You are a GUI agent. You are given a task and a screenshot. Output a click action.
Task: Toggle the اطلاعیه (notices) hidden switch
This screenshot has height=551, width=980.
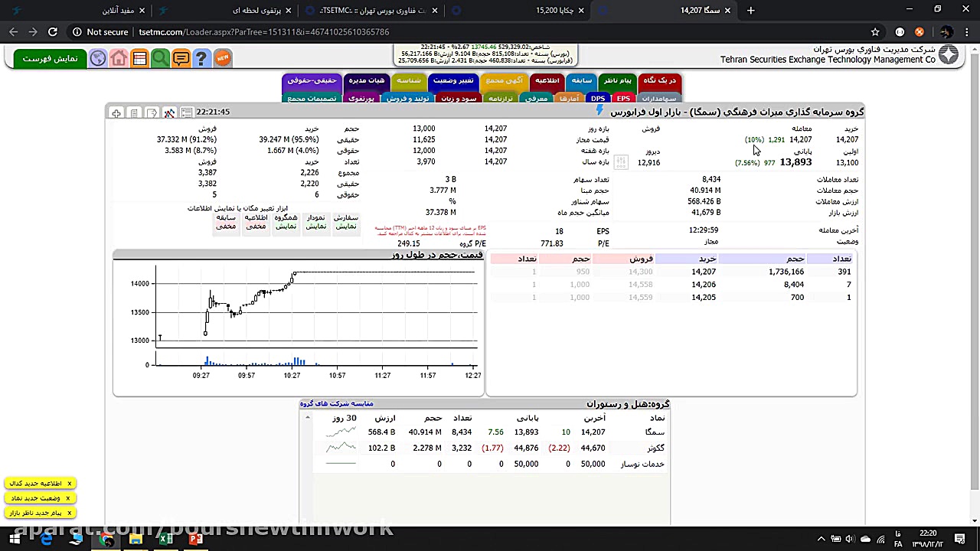click(256, 222)
